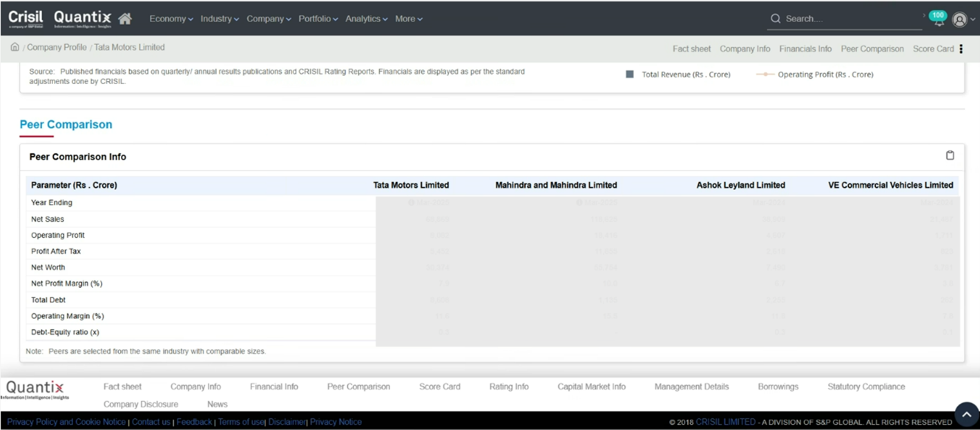The image size is (980, 430).
Task: Click the breadcrumb home icon
Action: pyautogui.click(x=15, y=47)
